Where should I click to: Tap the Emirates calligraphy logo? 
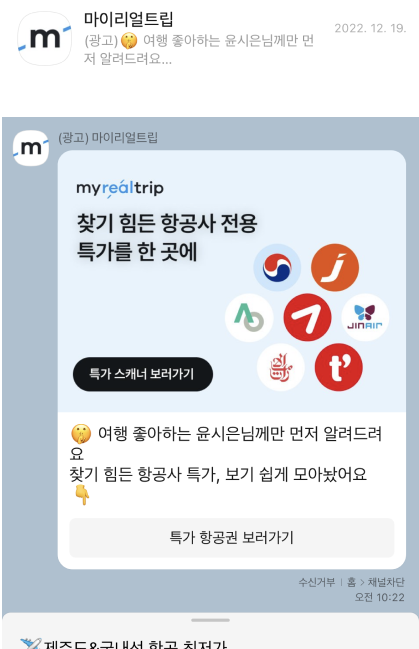[281, 367]
